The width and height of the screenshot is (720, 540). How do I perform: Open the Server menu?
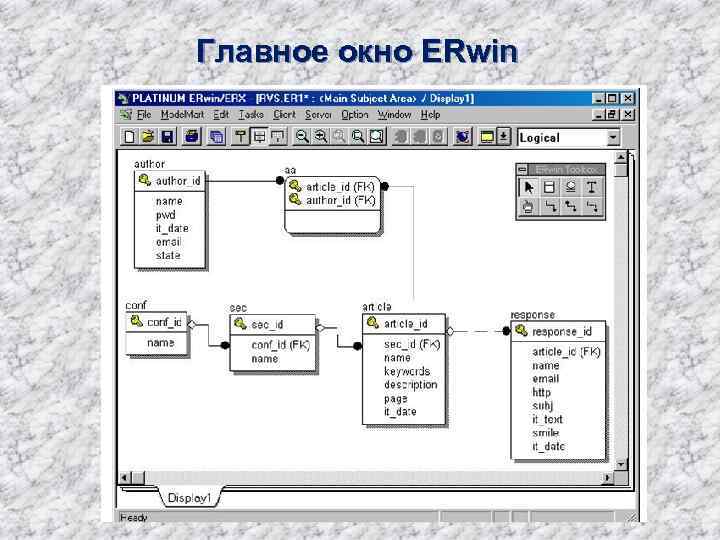tap(318, 115)
